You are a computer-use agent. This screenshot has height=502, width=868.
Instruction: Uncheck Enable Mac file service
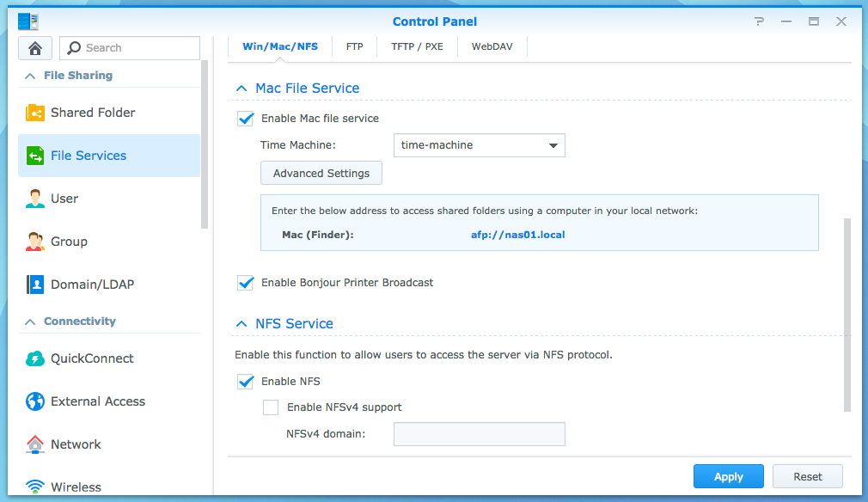pyautogui.click(x=246, y=119)
